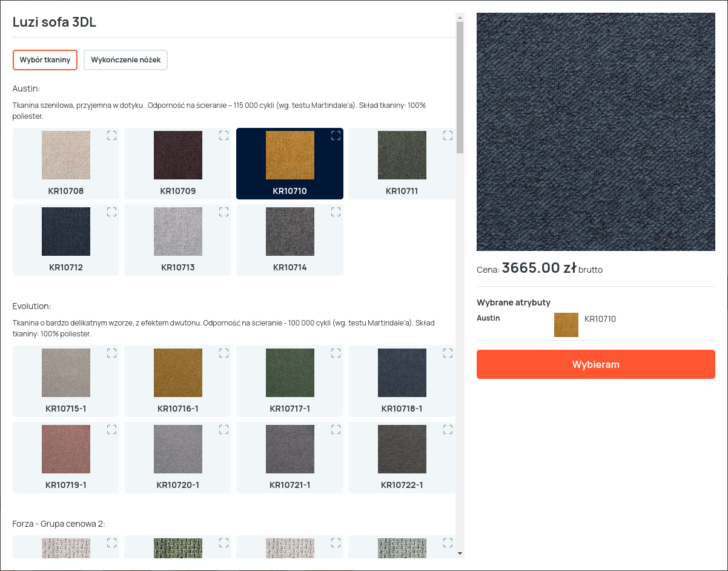
Task: Click the scrollbar down arrow
Action: (x=460, y=553)
